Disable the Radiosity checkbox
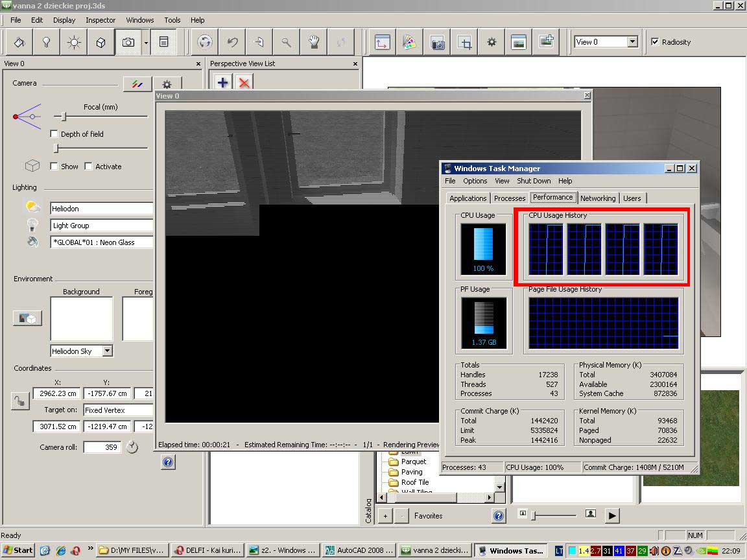Viewport: 747px width, 560px height. [655, 42]
